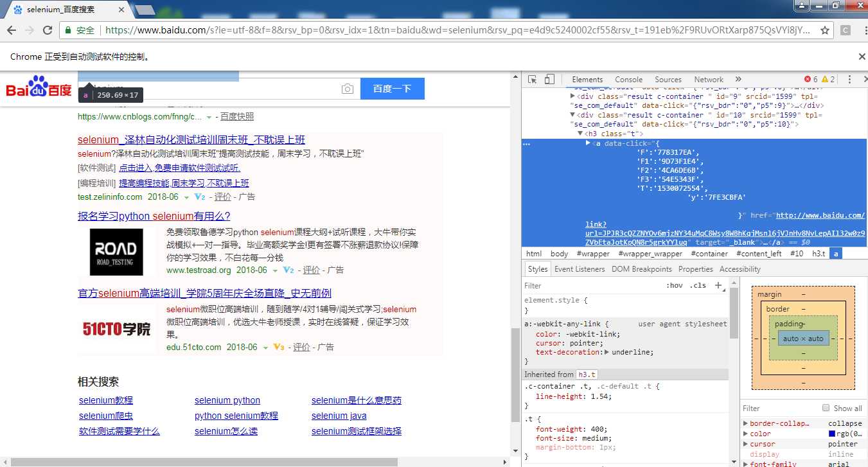Click related search selenium怎么读

coord(226,431)
